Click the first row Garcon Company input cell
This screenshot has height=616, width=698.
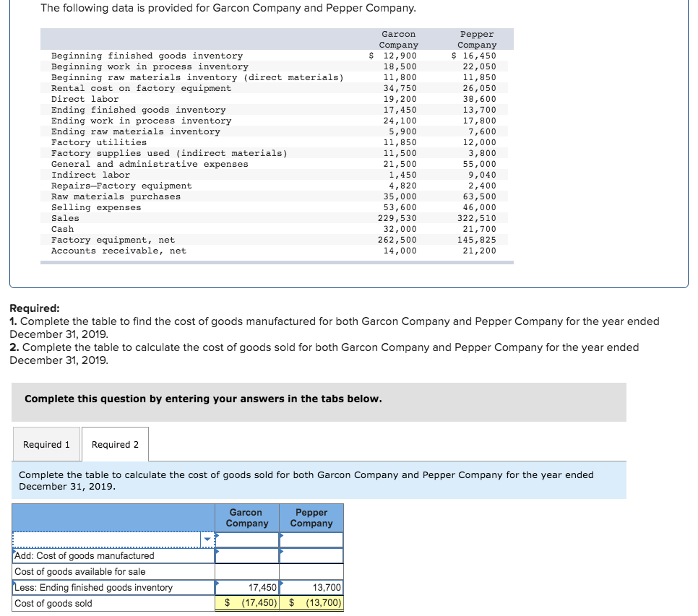point(247,540)
